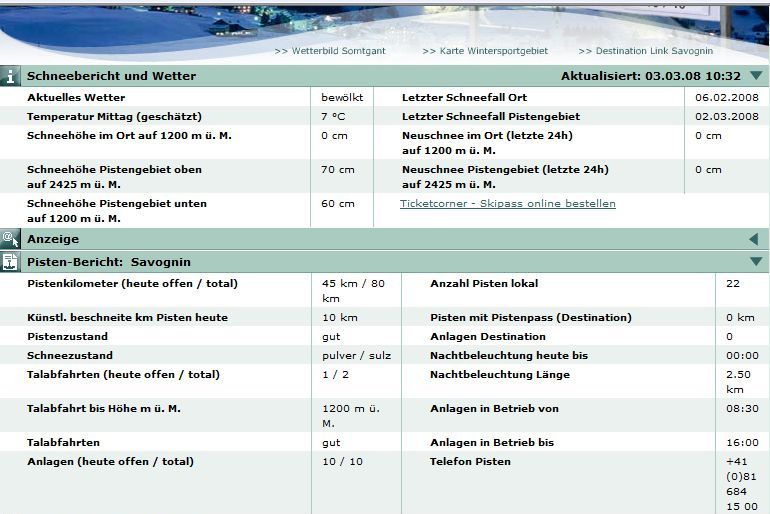770x514 pixels.
Task: Collapse the Schneebericht und Wetter section arrow
Action: 755,76
